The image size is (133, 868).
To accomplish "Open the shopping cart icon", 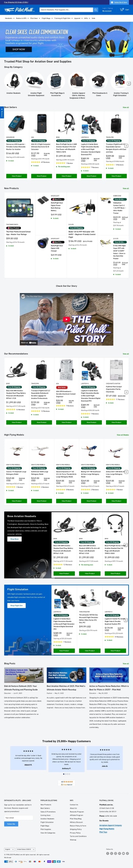I will [x=122, y=10].
